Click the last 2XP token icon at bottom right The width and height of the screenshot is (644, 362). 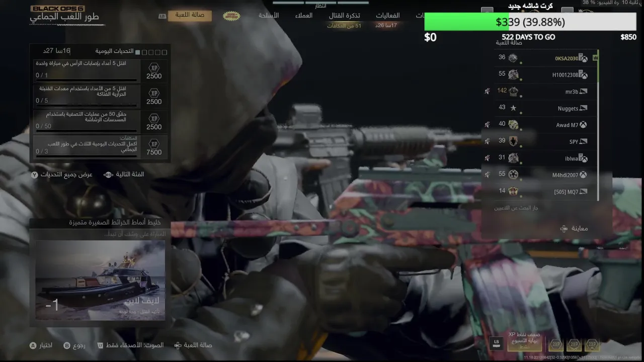(x=593, y=344)
